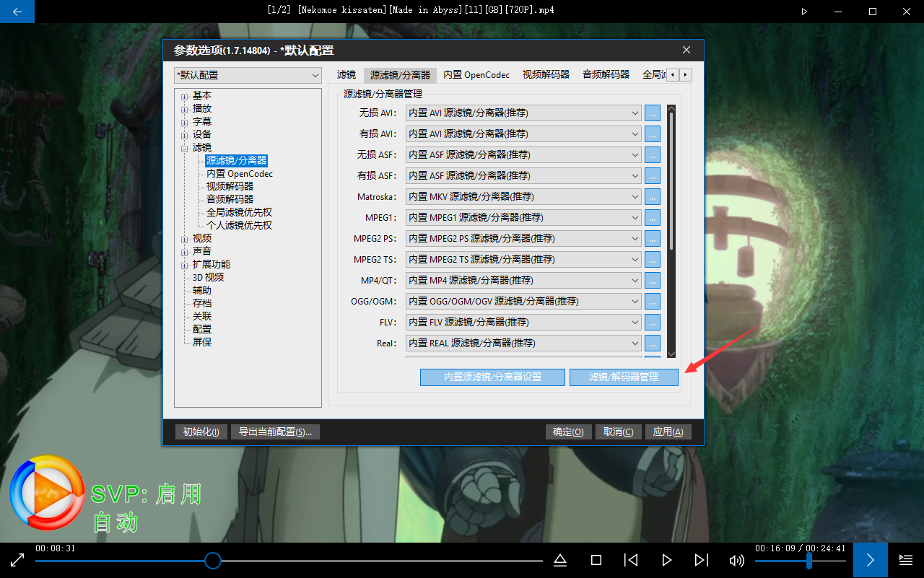924x578 pixels.
Task: Open settings button next to MPEG1
Action: (653, 218)
